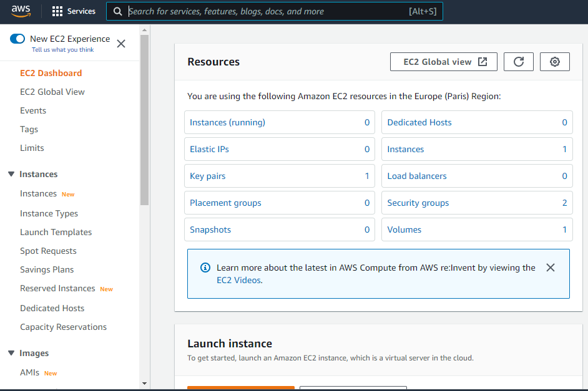Image resolution: width=588 pixels, height=391 pixels.
Task: Open Volumes resource card
Action: coord(477,229)
